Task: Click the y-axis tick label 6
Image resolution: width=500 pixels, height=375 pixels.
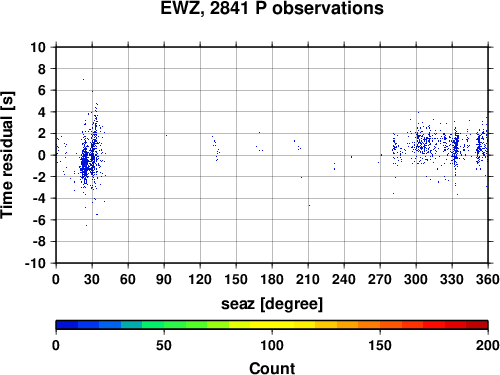Action: tap(42, 90)
